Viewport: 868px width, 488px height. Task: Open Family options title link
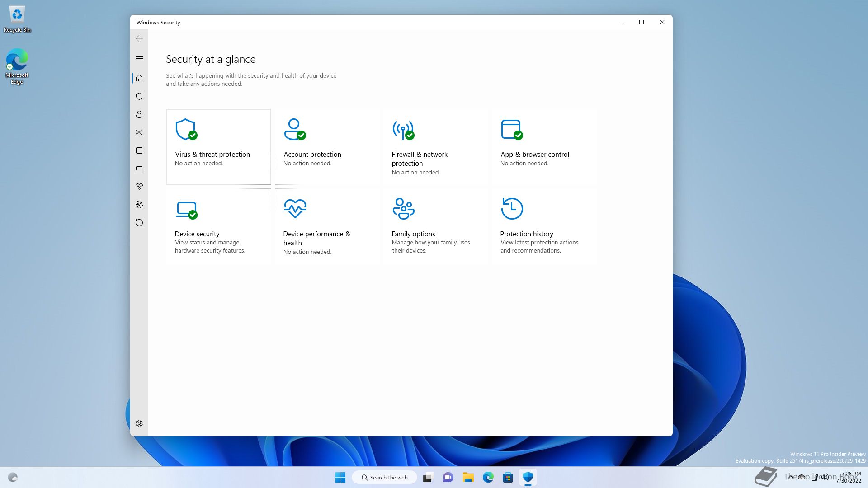point(413,234)
